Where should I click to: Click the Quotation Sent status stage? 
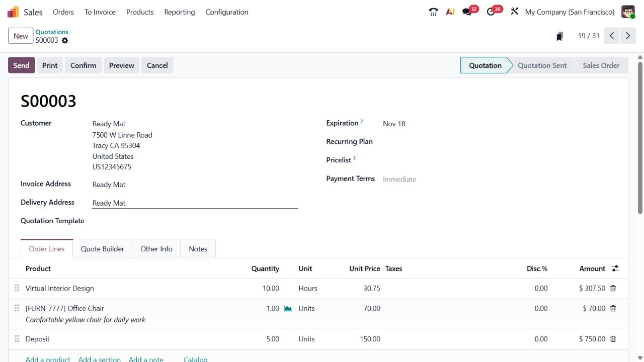coord(542,65)
